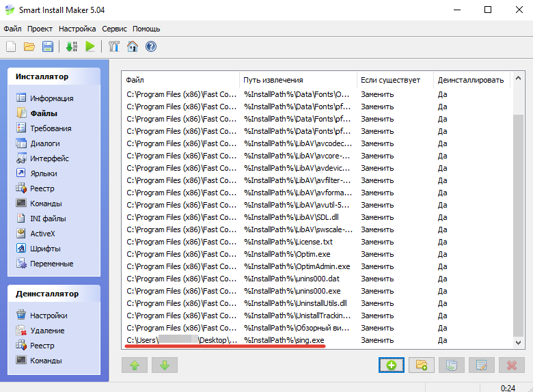Open INI файлы section
The image size is (533, 392).
41,219
